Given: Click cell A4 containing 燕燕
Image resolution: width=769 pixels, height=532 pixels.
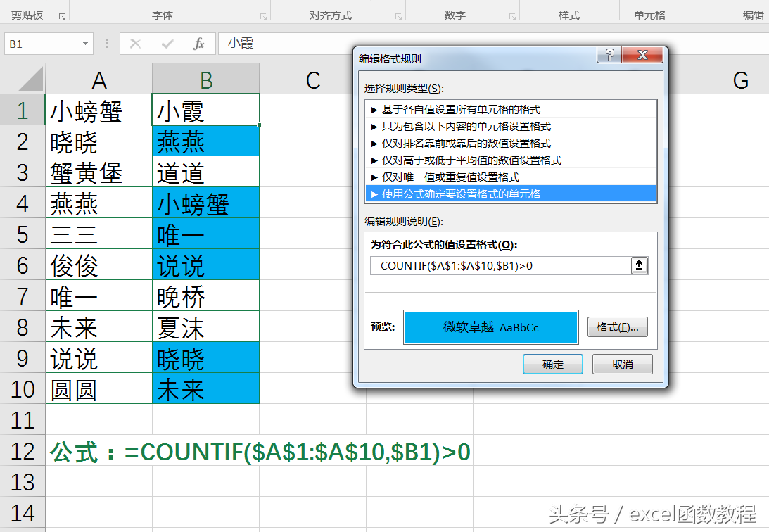Looking at the screenshot, I should point(98,203).
